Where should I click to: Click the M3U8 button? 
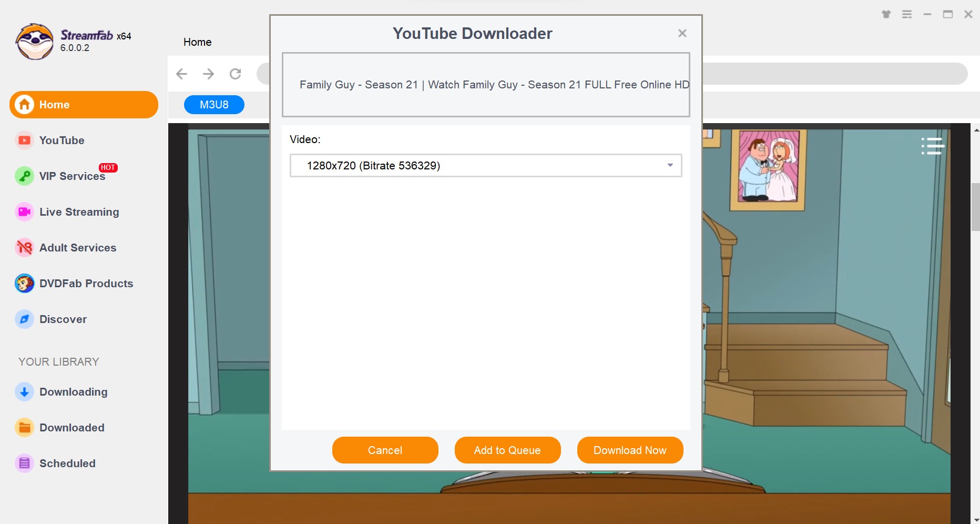point(214,105)
